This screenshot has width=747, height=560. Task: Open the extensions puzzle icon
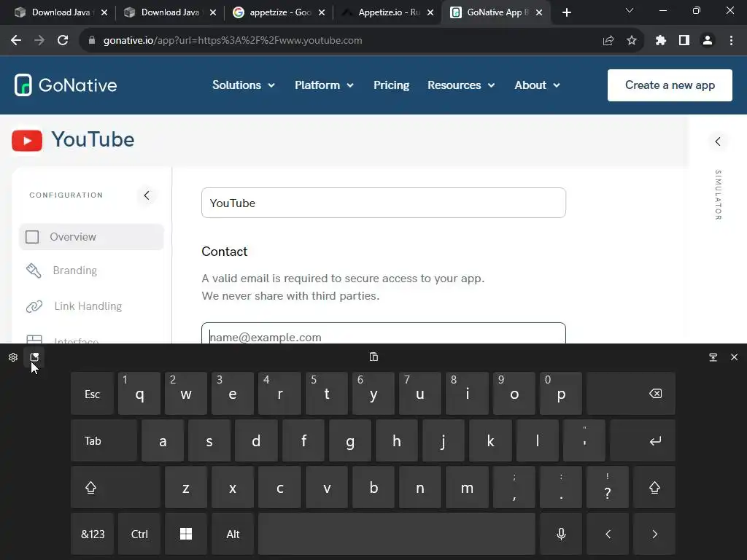point(661,41)
